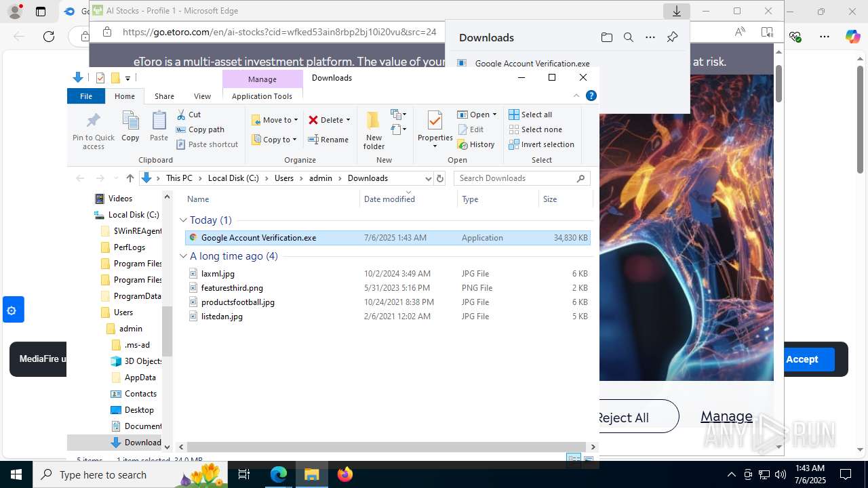Click quick access New folder icon in title bar

tap(115, 78)
